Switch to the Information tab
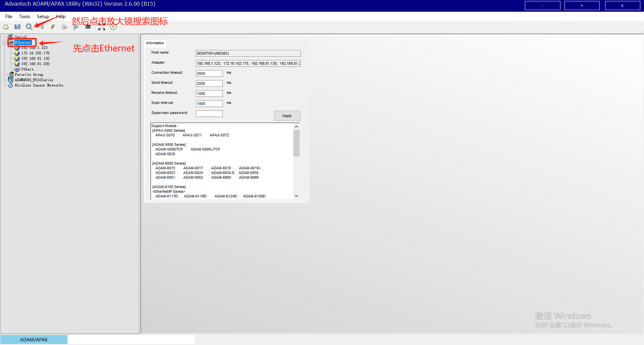 [x=155, y=43]
